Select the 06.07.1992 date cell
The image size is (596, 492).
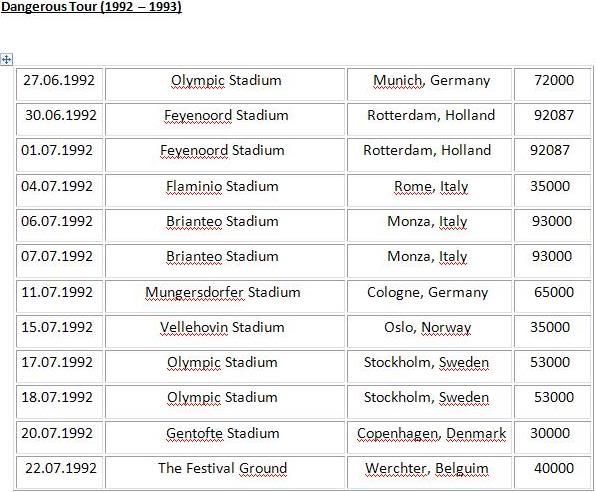click(x=60, y=225)
